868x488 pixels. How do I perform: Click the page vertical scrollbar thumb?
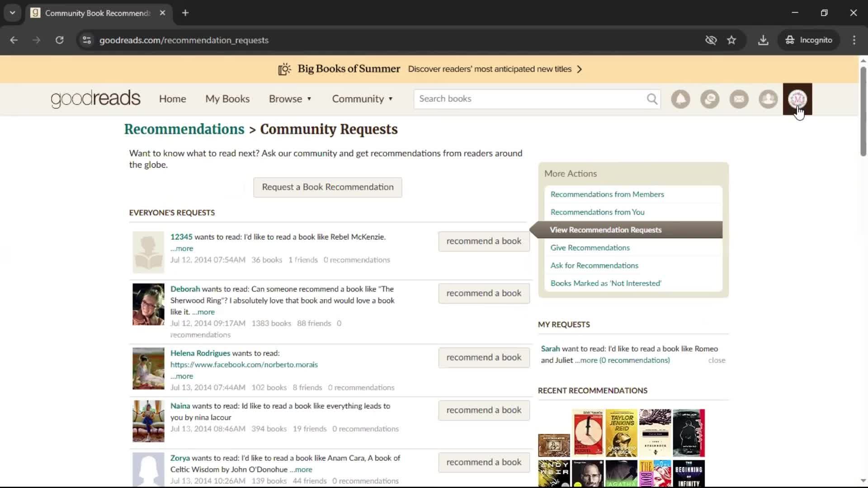[x=863, y=111]
